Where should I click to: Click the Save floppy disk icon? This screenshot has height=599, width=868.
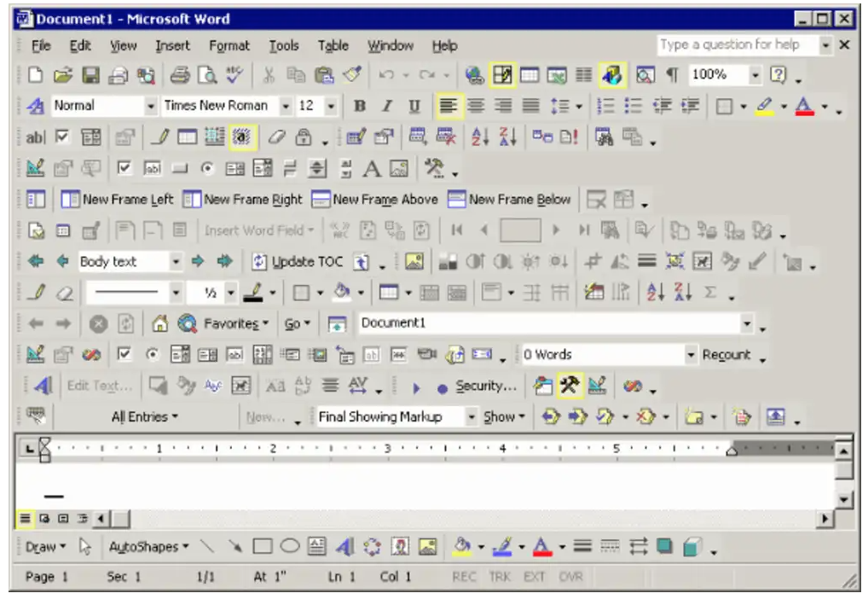(x=91, y=75)
